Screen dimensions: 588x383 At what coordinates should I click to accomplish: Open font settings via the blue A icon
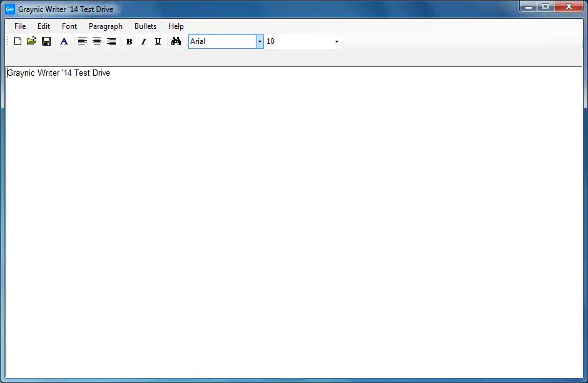(x=64, y=41)
